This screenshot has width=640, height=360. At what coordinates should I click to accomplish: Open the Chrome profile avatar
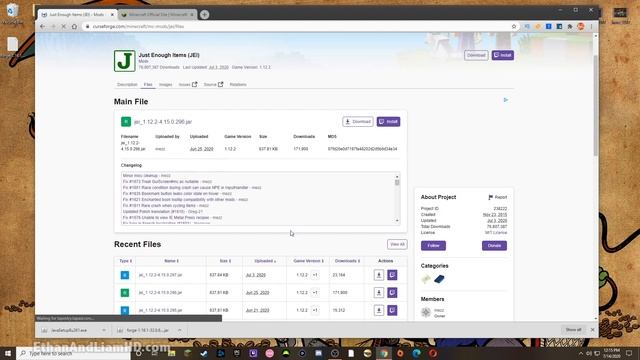click(580, 27)
